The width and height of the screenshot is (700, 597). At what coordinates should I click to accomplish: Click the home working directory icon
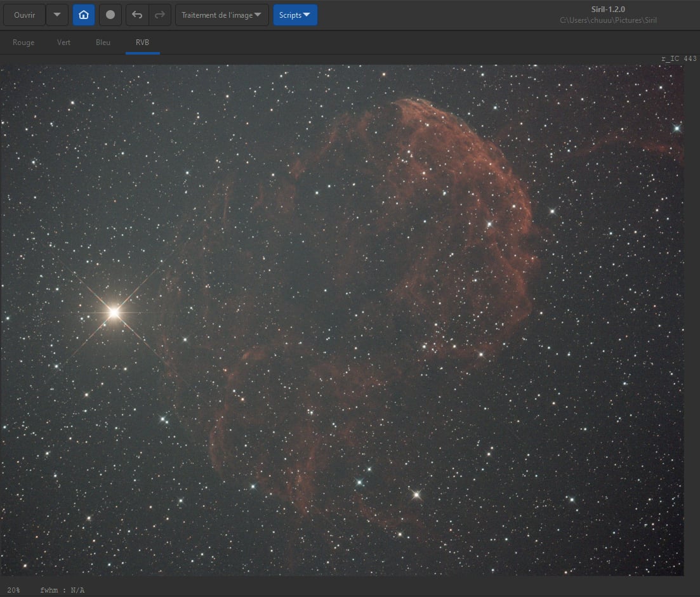[x=84, y=15]
